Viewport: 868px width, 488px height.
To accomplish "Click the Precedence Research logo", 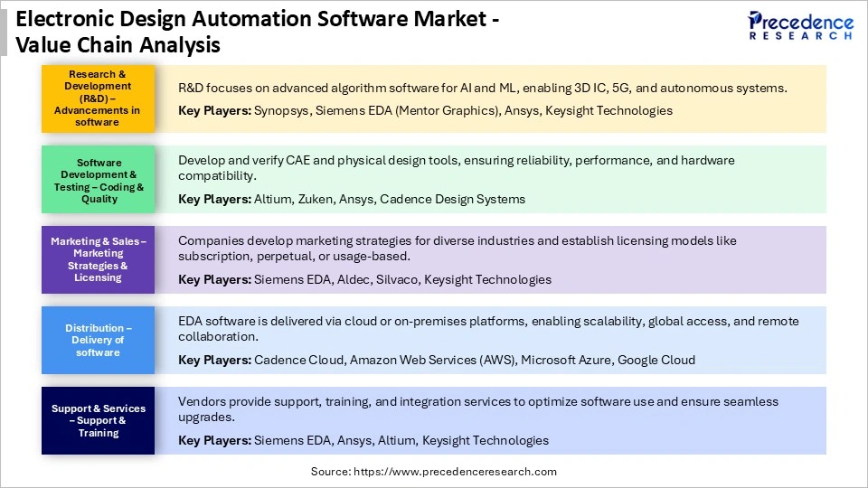I will (800, 26).
